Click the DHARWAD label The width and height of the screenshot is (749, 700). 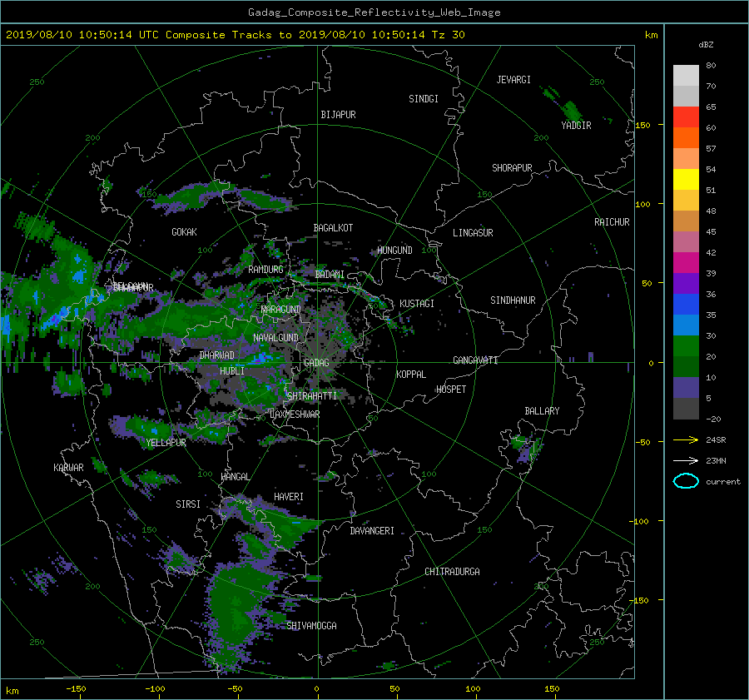point(217,355)
